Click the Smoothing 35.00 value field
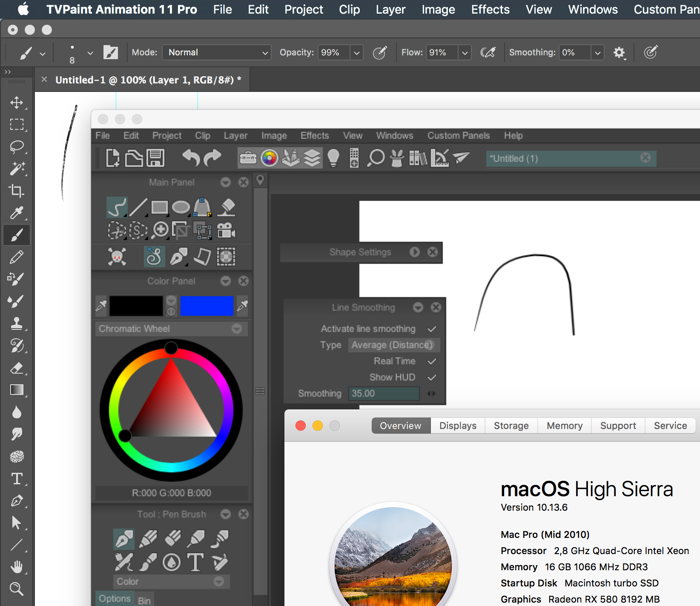Screen dimensions: 700x606 click(x=384, y=393)
